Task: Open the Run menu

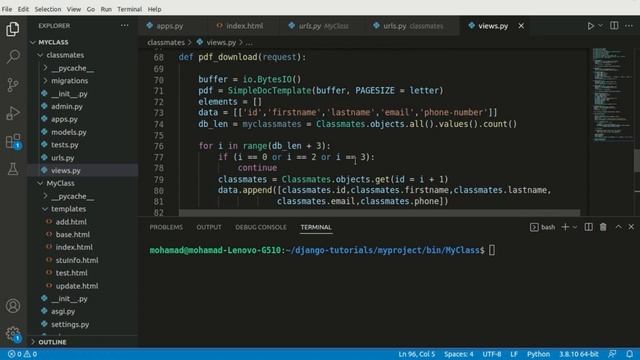Action: pos(106,9)
